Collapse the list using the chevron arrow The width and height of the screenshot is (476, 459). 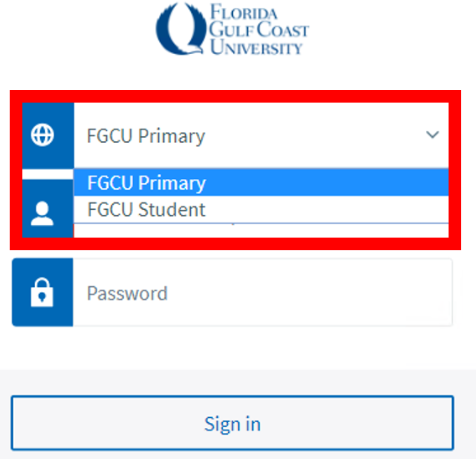[x=432, y=135]
